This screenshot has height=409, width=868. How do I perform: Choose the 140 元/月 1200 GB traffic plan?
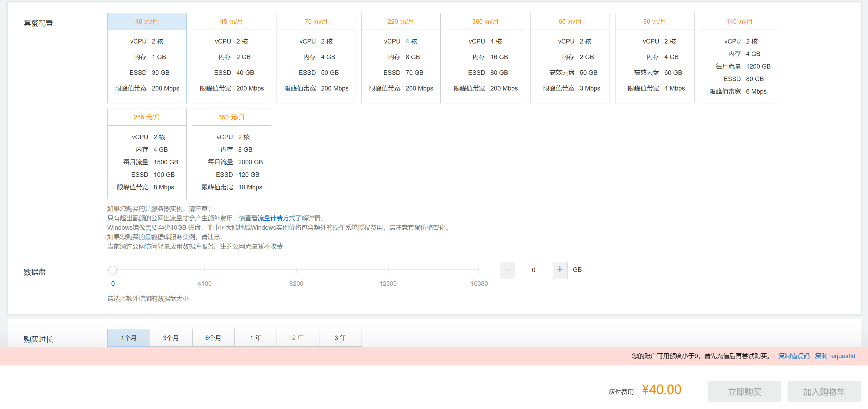[739, 58]
